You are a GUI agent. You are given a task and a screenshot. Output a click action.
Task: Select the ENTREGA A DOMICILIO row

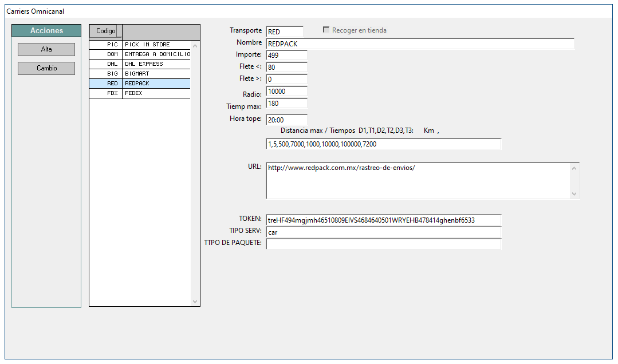coord(140,54)
